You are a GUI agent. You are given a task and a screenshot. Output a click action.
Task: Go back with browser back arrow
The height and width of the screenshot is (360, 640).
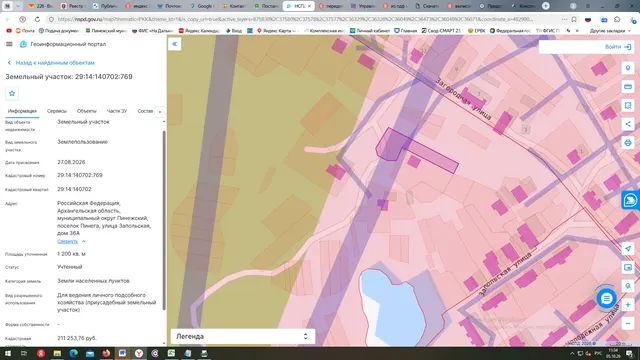[x=8, y=19]
